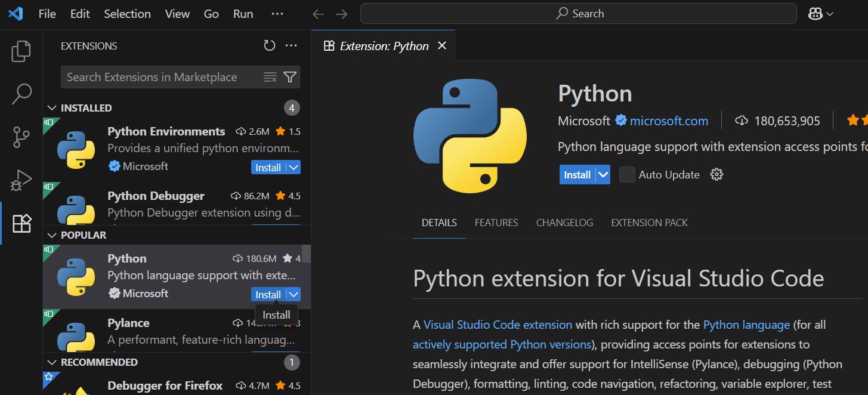
Task: Click the Popular list scrollbar thumb
Action: click(x=307, y=253)
